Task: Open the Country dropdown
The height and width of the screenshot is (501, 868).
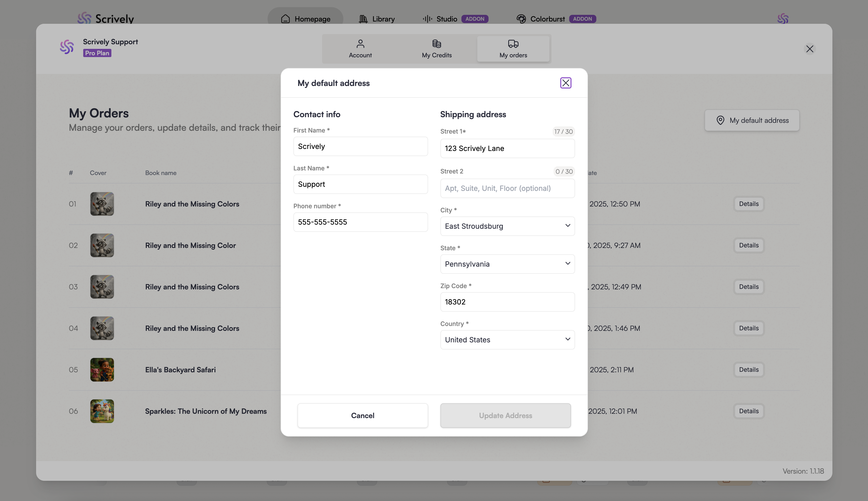Action: tap(507, 340)
